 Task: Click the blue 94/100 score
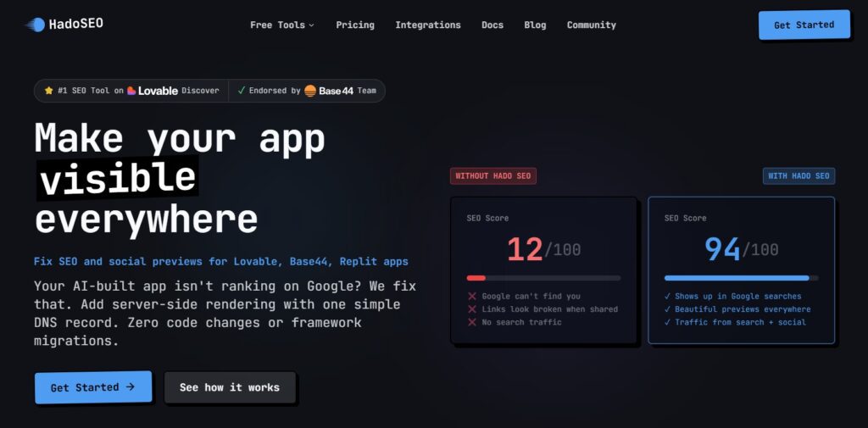pyautogui.click(x=741, y=249)
